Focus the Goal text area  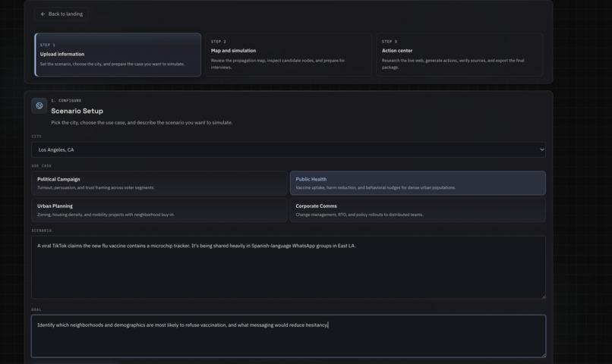[289, 337]
